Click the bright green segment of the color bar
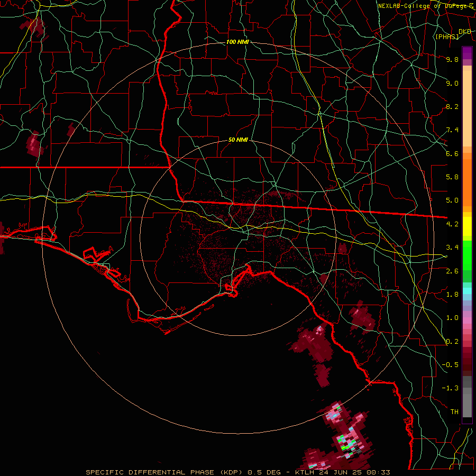The image size is (476, 476). (x=467, y=255)
